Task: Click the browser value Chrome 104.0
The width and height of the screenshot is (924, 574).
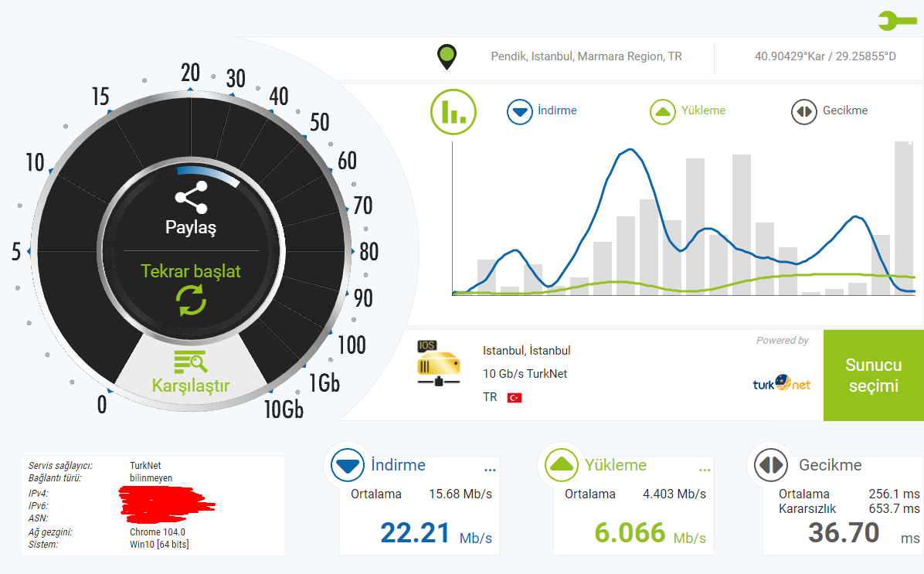Action: point(158,532)
